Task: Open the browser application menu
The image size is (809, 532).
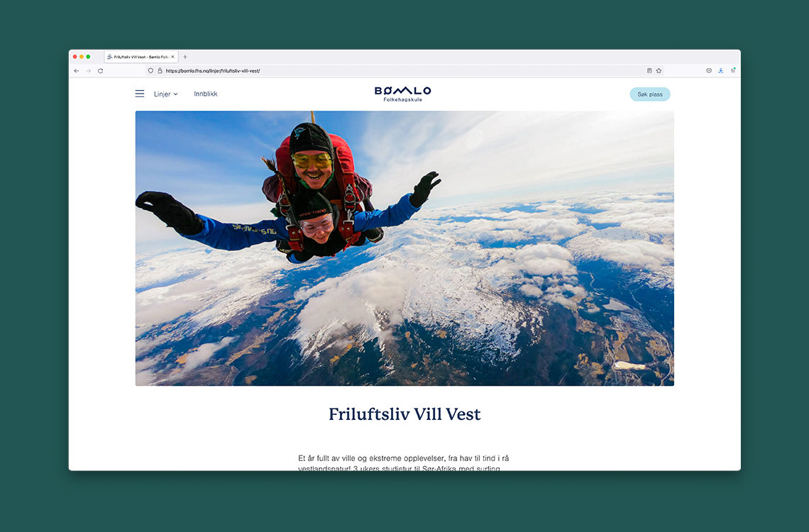Action: (x=732, y=71)
